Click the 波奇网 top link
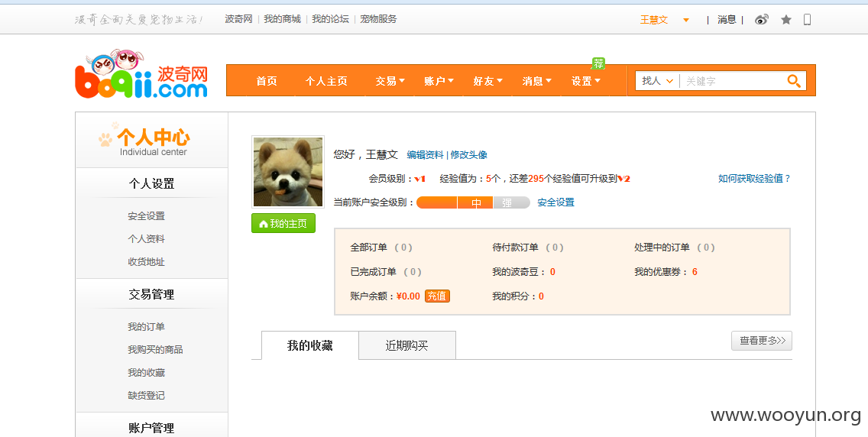868x437 pixels. 238,19
